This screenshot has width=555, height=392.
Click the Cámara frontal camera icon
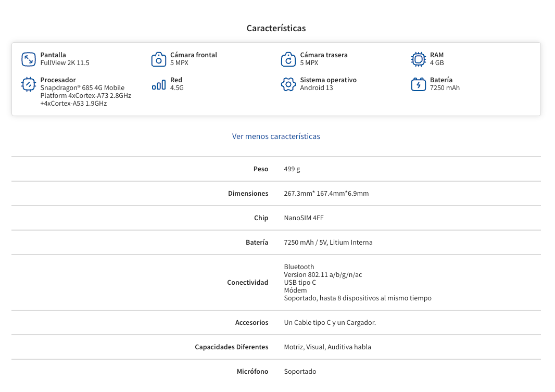pos(159,59)
